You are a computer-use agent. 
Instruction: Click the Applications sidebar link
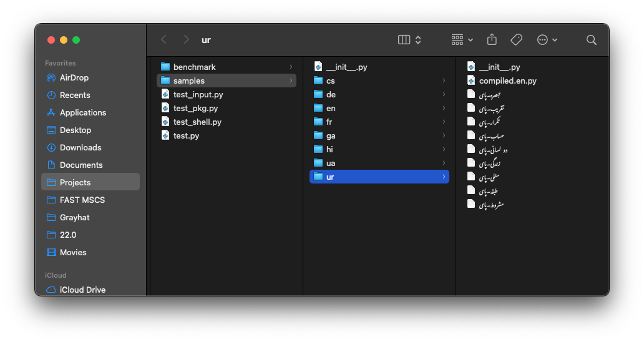pos(82,113)
